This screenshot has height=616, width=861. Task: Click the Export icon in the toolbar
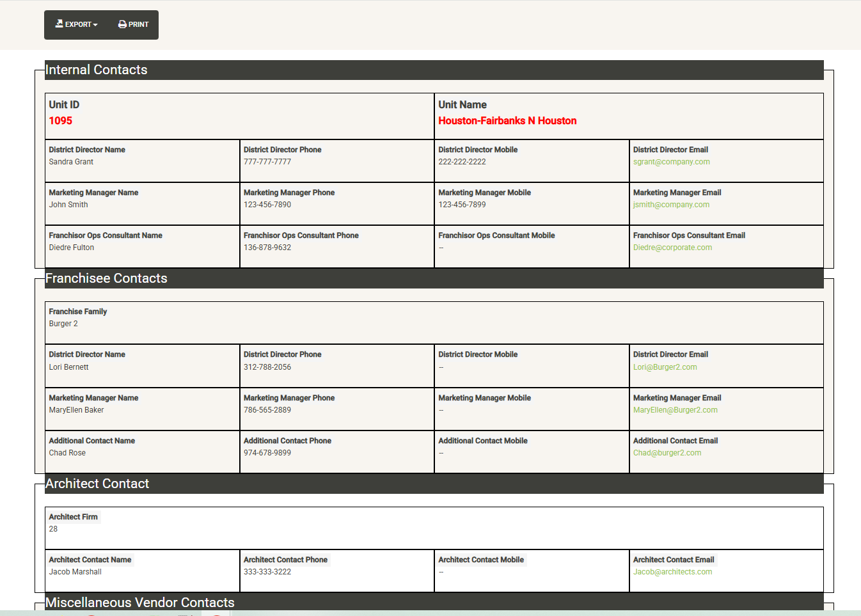(59, 24)
